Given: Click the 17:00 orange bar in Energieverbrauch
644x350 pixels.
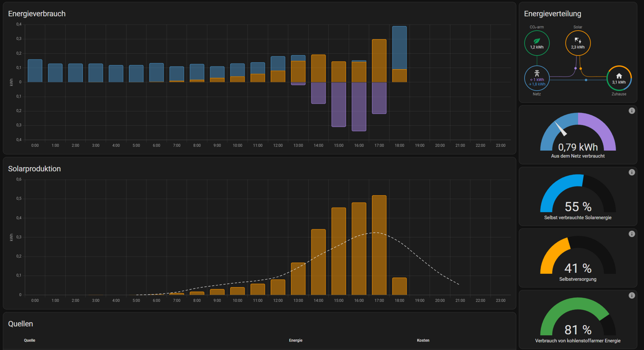Looking at the screenshot, I should 379,61.
